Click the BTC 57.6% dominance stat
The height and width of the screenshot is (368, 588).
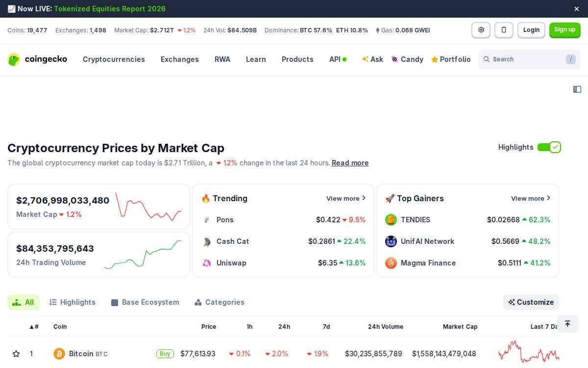point(316,30)
